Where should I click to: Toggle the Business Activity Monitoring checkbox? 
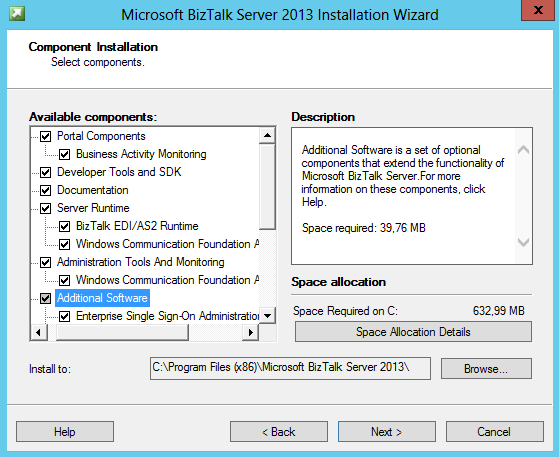64,154
